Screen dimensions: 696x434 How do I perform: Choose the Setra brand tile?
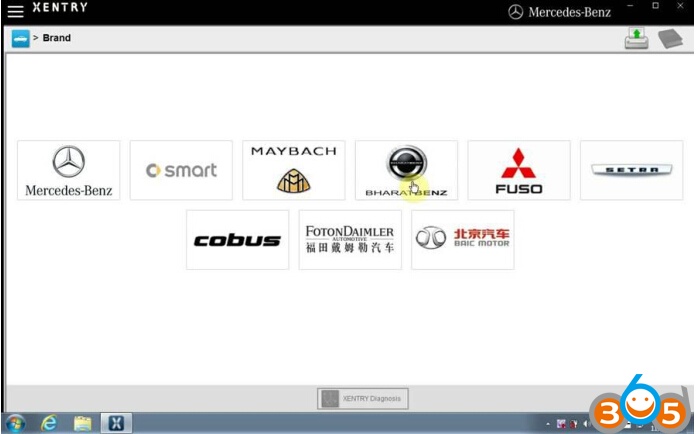pos(631,170)
